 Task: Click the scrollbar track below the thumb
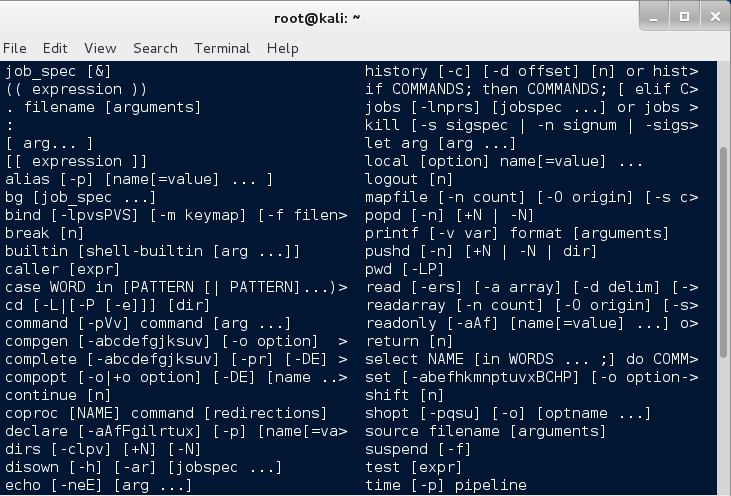tap(724, 427)
